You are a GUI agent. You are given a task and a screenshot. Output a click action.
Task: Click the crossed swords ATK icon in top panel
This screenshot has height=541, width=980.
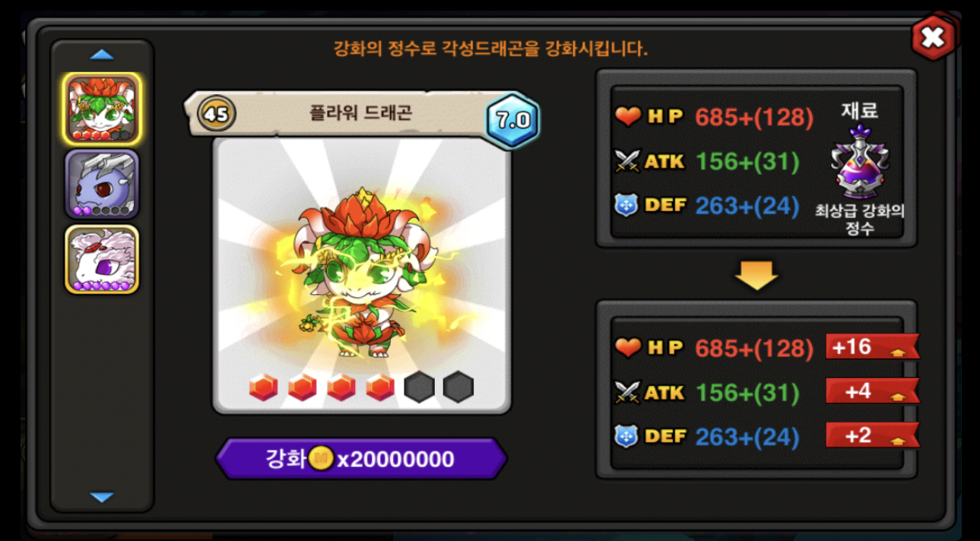(x=628, y=161)
